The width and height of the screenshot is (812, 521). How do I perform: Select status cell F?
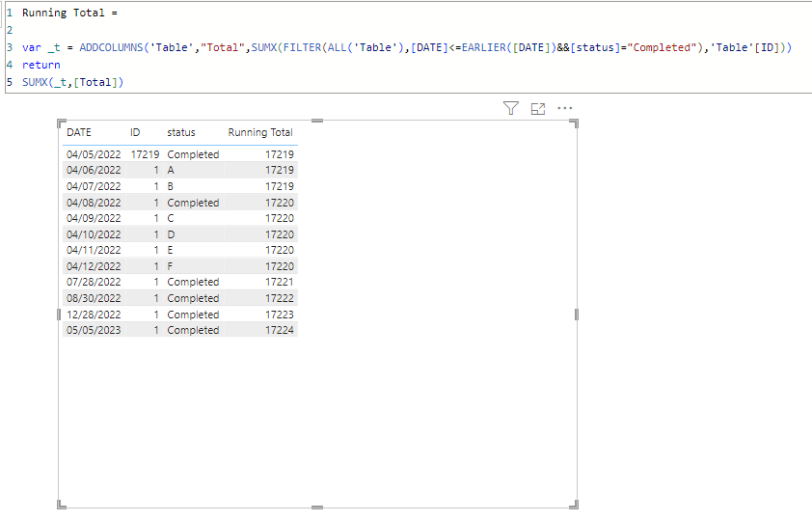tap(170, 266)
